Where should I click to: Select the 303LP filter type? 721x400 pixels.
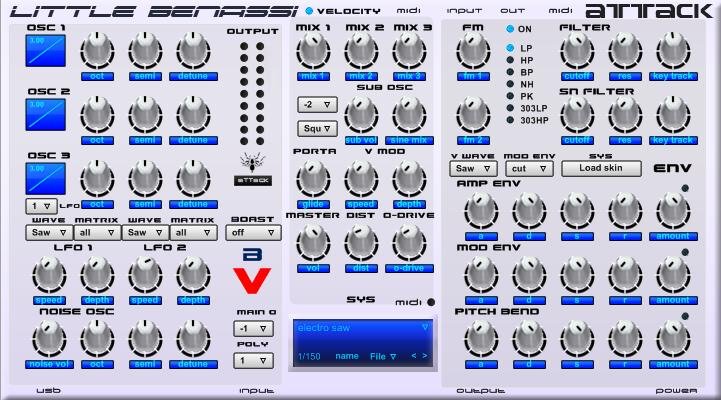(509, 108)
